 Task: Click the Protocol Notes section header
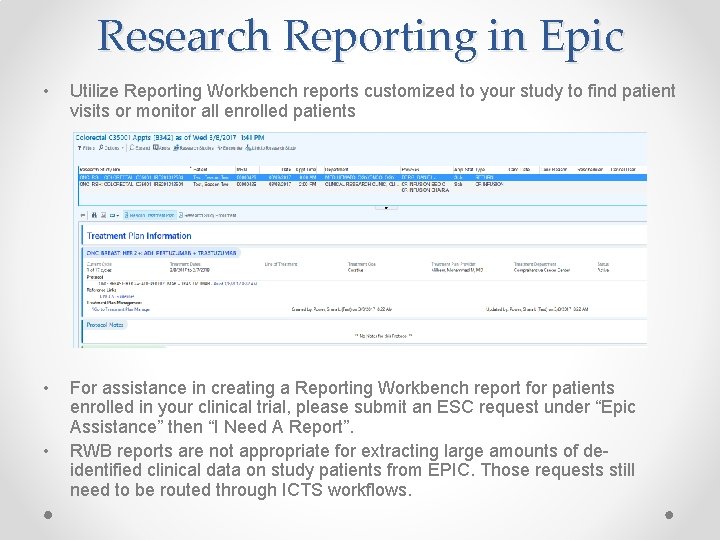tap(105, 325)
